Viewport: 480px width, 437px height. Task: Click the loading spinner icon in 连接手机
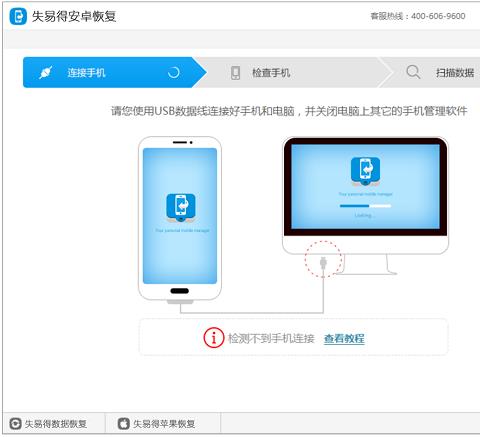tap(173, 72)
